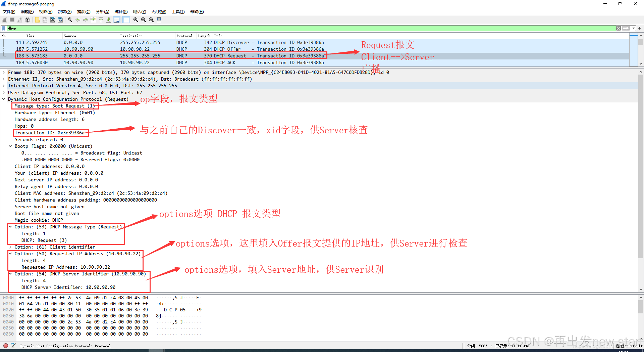Sort packets by Length column header
This screenshot has width=644, height=352.
(x=205, y=36)
